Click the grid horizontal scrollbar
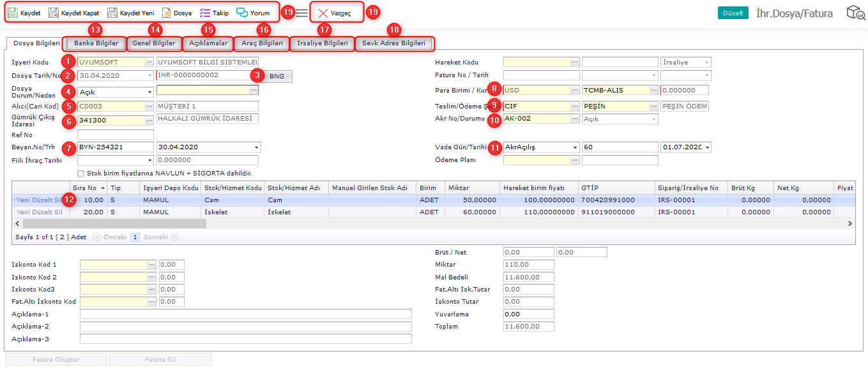868x370 pixels. click(x=115, y=224)
